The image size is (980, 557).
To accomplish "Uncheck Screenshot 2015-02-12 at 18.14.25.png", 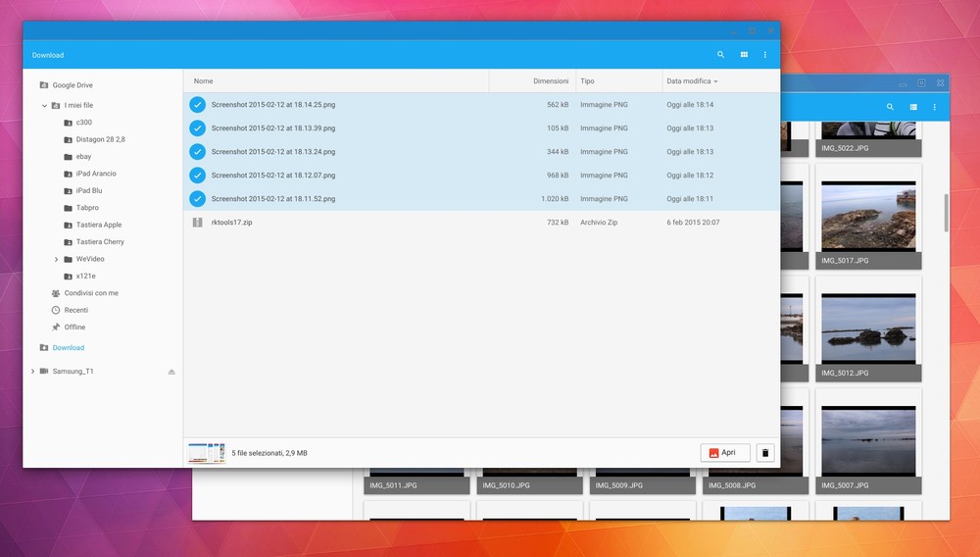I will coord(198,104).
